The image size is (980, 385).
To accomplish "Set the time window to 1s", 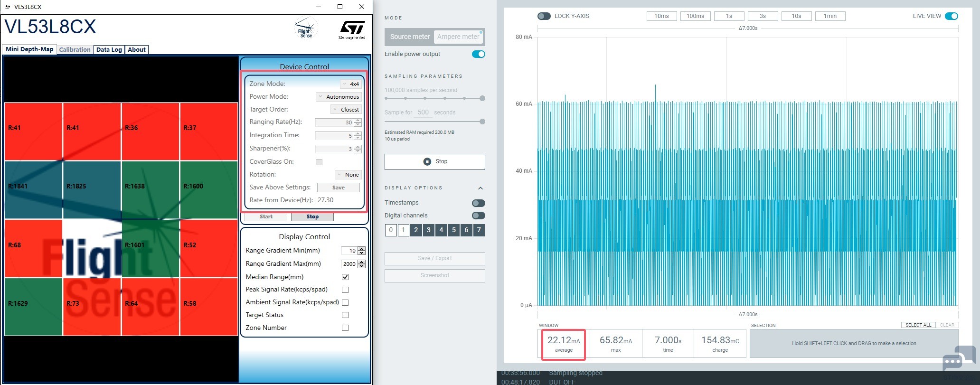I will click(x=729, y=16).
